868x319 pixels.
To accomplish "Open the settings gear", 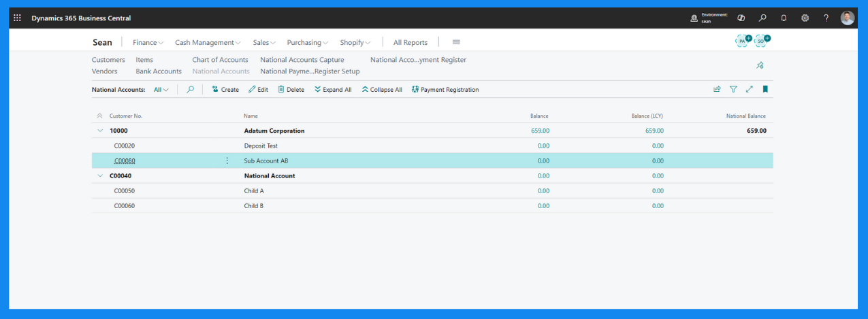I will [x=805, y=18].
